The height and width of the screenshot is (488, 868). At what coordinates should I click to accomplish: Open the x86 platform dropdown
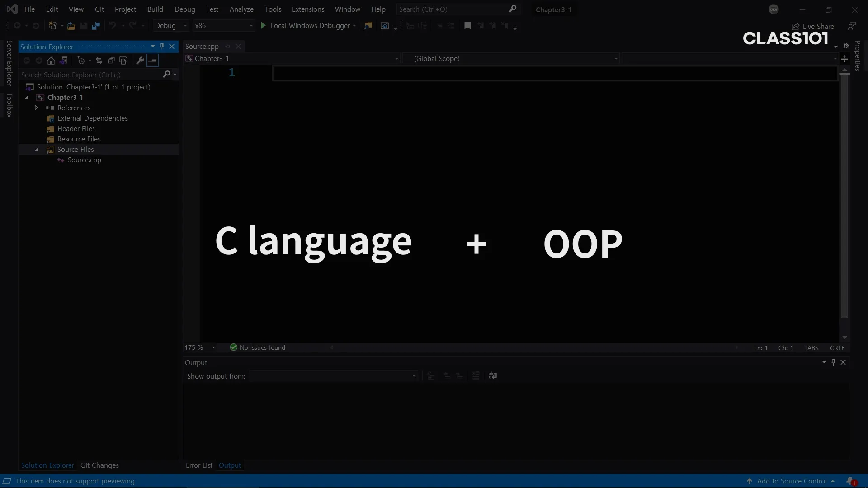pyautogui.click(x=251, y=26)
